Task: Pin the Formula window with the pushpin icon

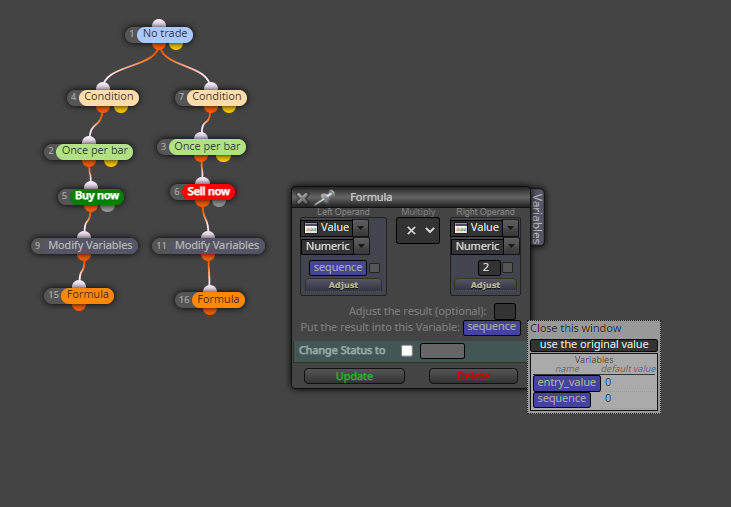Action: (x=324, y=197)
